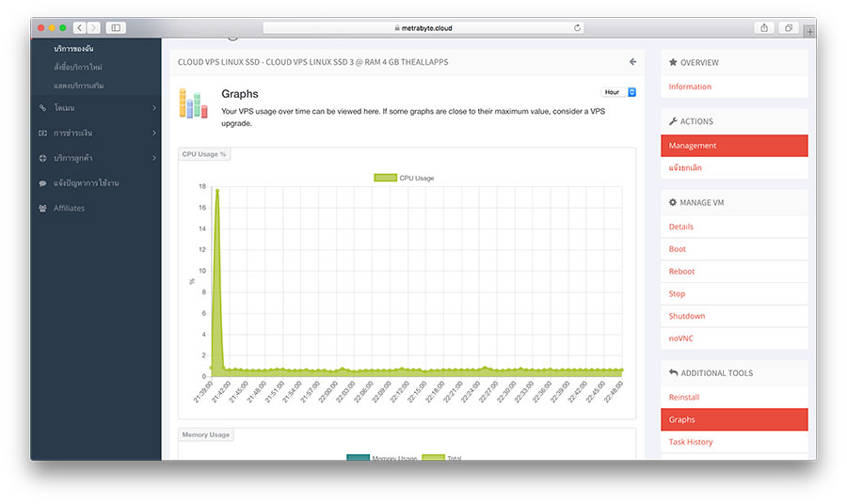The image size is (847, 504).
Task: Click the CPU usage spike on graph
Action: point(217,193)
